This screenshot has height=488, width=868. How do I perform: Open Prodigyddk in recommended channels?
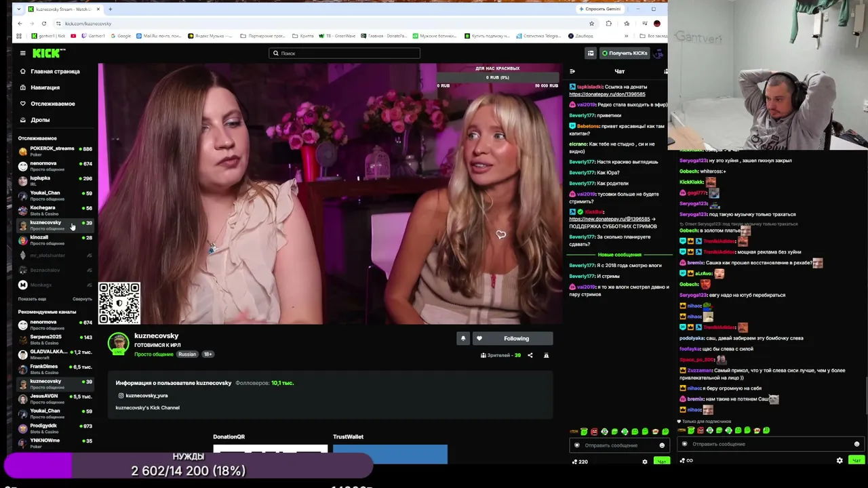[x=55, y=428]
